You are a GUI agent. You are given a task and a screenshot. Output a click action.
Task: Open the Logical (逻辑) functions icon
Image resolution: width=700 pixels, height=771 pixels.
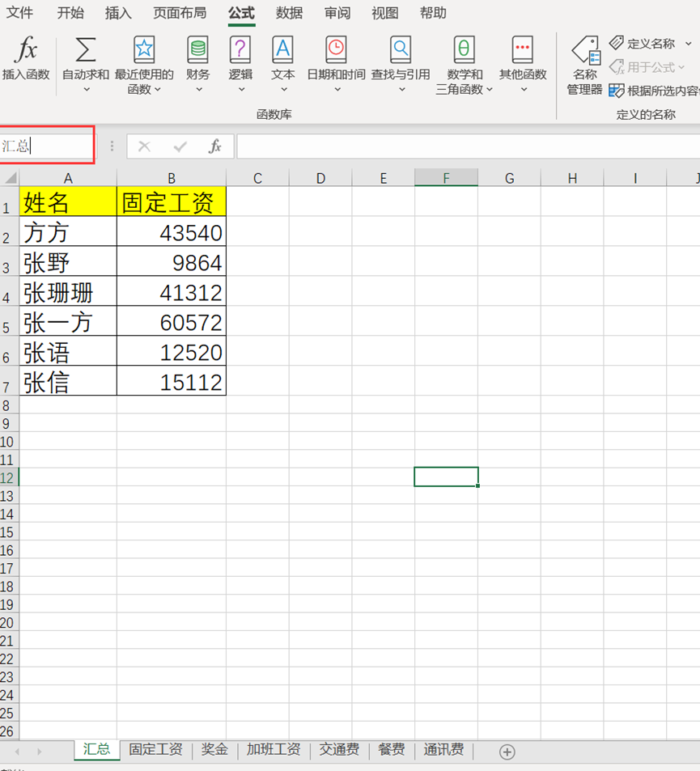click(240, 50)
